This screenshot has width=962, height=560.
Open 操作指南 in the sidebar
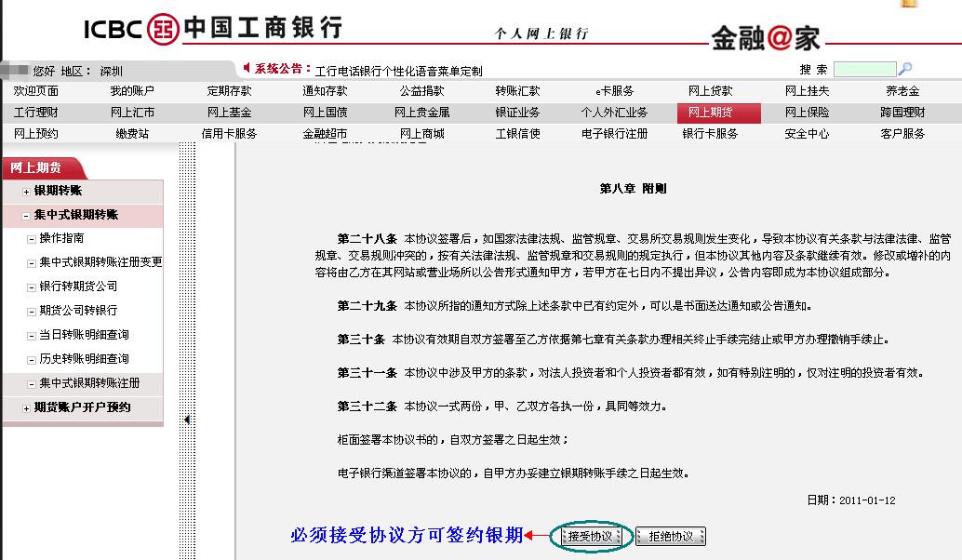61,238
